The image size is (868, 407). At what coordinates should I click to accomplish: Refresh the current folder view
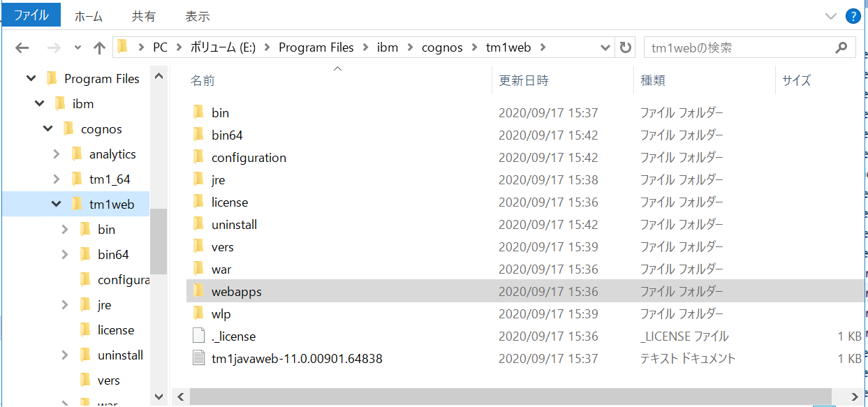(x=625, y=47)
